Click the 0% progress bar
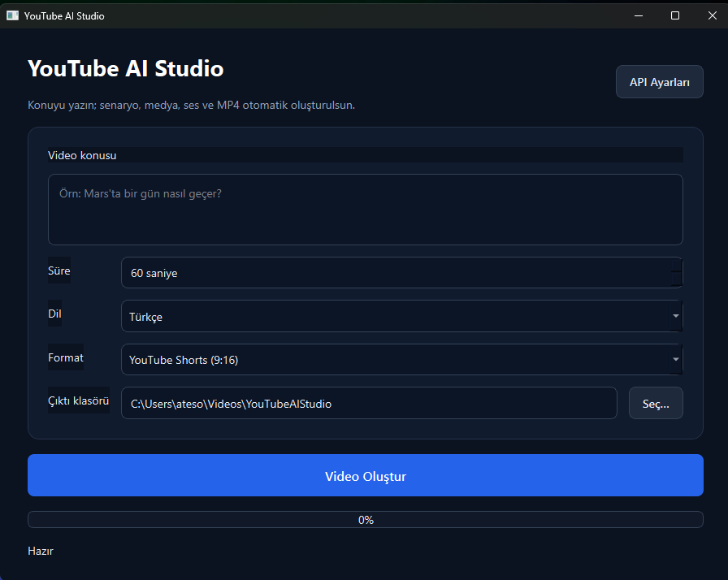Screen dimensions: 728x580 coord(366,520)
